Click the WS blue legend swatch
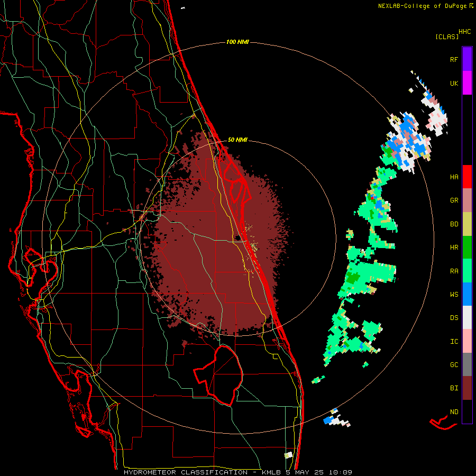 [467, 294]
